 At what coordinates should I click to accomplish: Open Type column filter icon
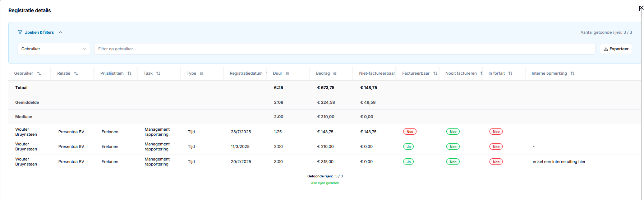coord(202,73)
